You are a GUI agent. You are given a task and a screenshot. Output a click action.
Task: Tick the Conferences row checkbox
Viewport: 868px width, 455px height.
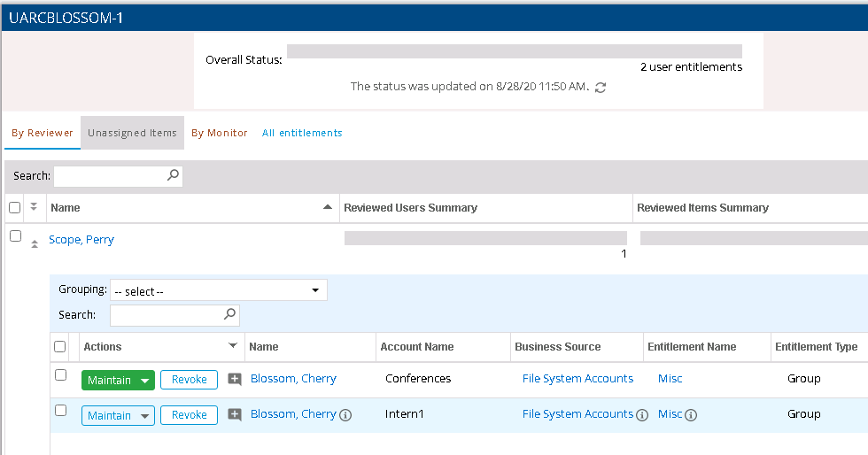[x=61, y=375]
